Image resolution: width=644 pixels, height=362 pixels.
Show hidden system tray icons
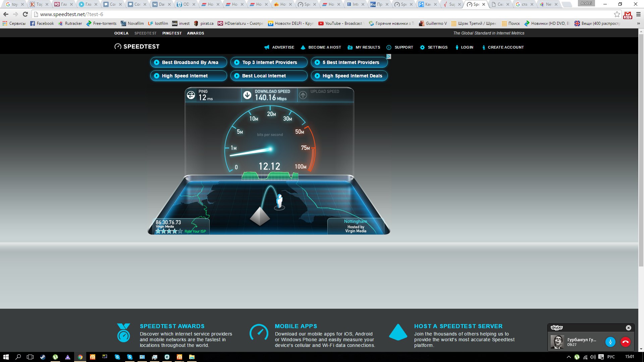[569, 357]
